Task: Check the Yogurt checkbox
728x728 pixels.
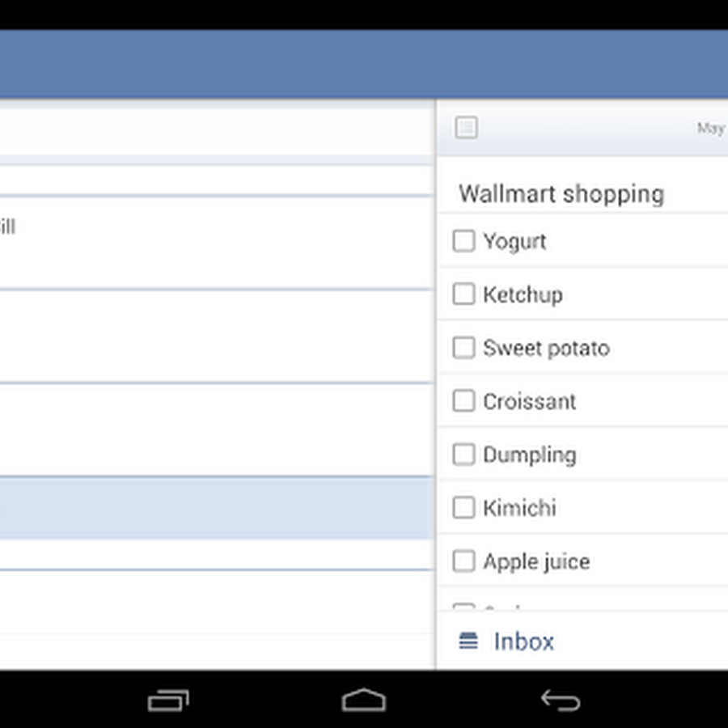Action: (463, 241)
